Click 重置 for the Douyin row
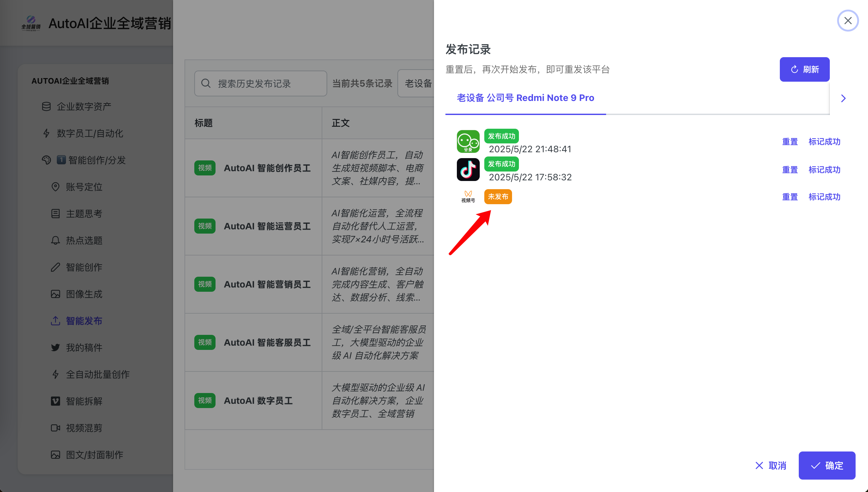This screenshot has width=868, height=492. [x=790, y=170]
